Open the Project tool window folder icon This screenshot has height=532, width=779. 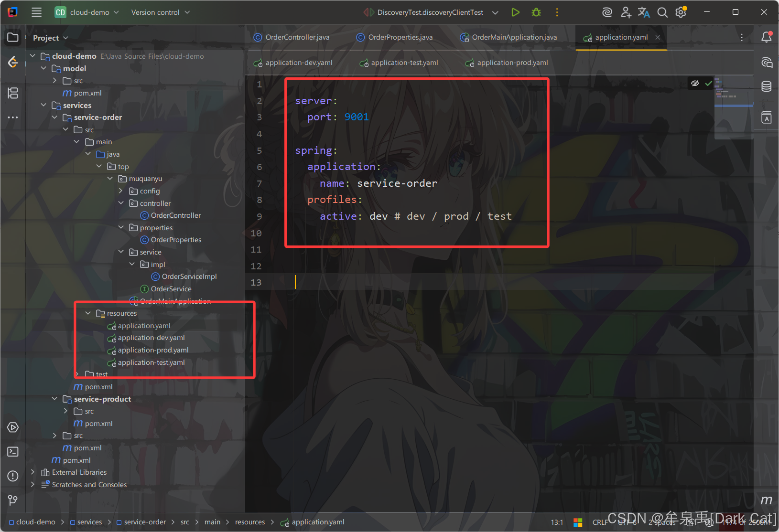(x=13, y=37)
